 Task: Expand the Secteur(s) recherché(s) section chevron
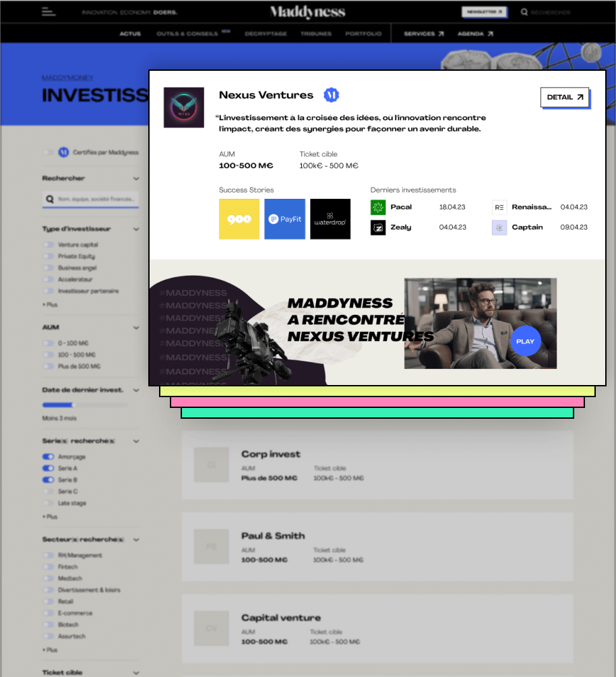click(x=136, y=540)
